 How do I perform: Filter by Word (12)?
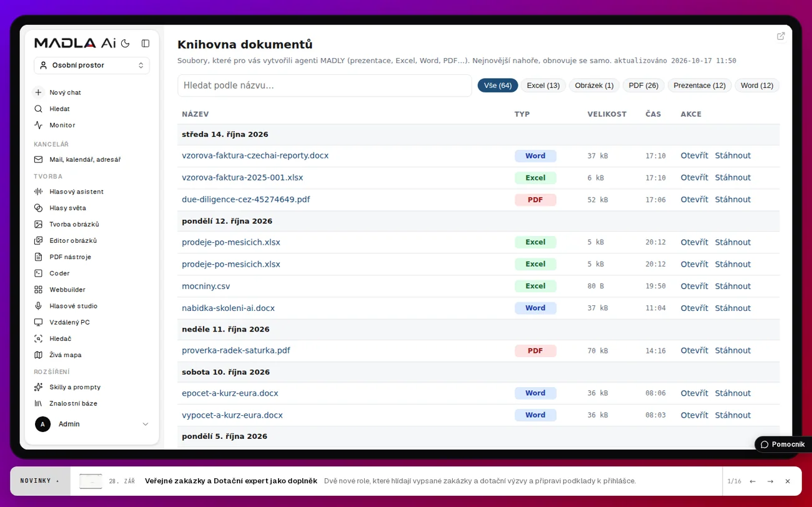(x=757, y=86)
